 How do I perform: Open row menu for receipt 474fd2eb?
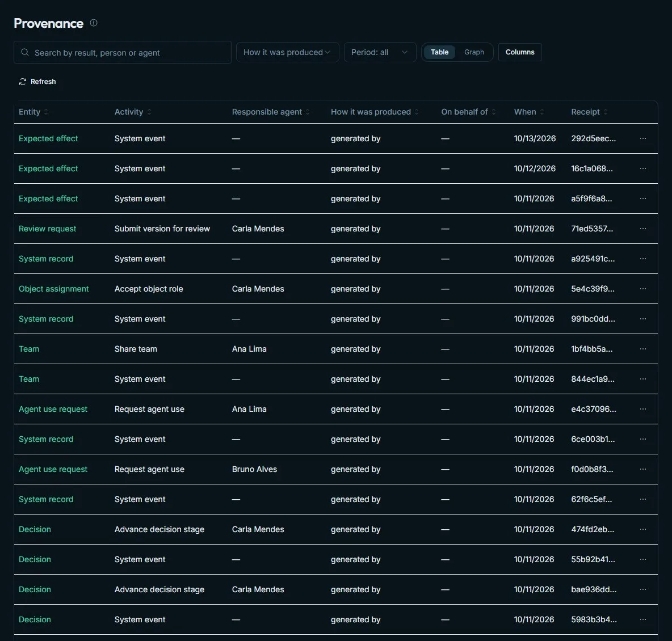(643, 529)
